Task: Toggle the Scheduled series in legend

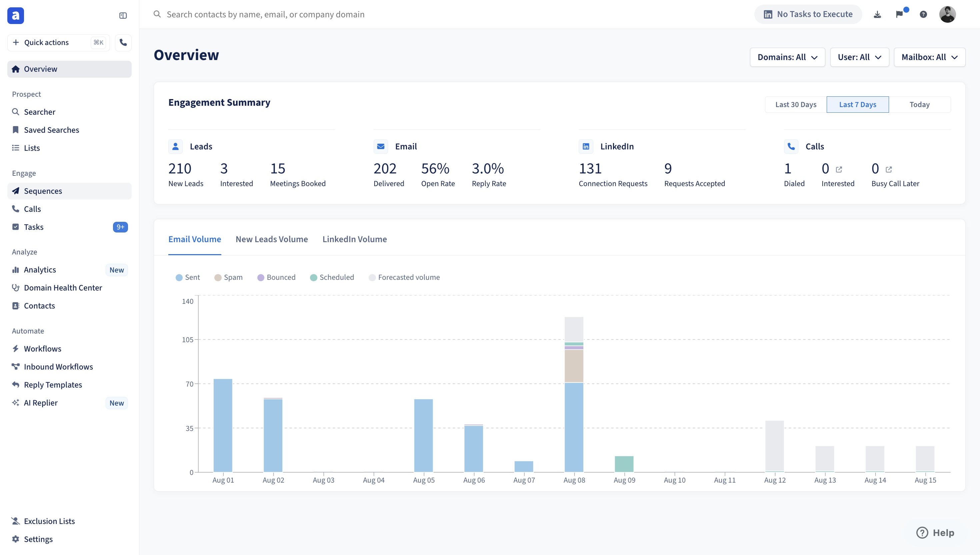Action: tap(332, 277)
